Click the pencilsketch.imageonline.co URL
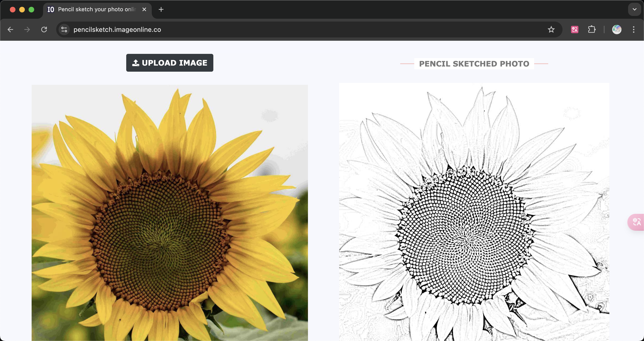 coord(117,29)
